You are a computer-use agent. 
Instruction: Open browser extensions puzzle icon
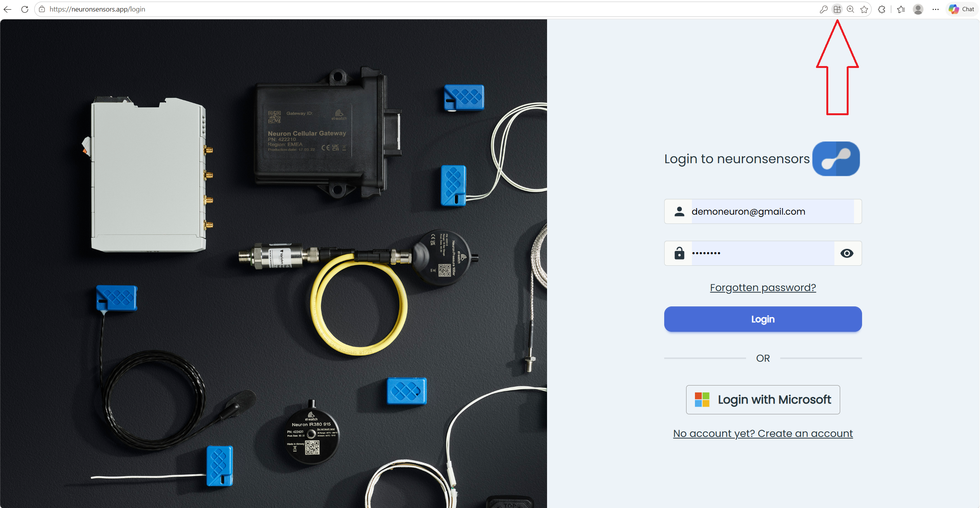click(x=882, y=9)
